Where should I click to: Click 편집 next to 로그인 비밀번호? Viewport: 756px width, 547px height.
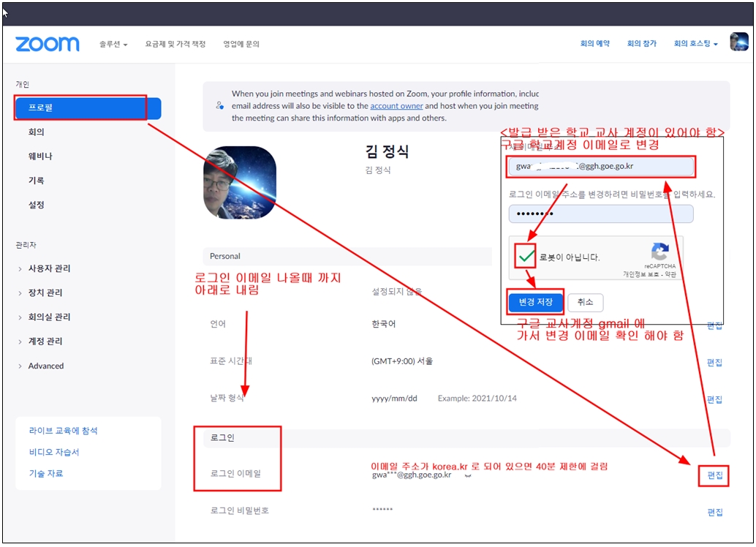[x=714, y=512]
